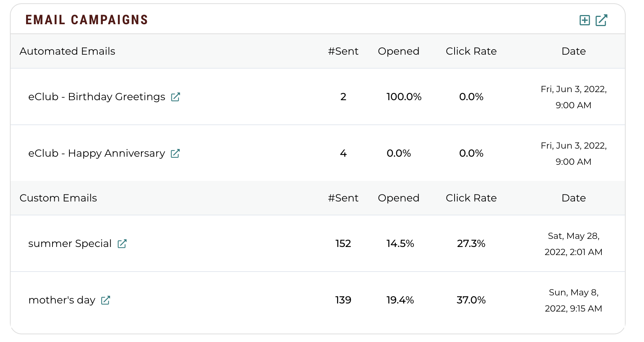Open Happy Anniversary external link icon
This screenshot has height=342, width=644.
(175, 153)
